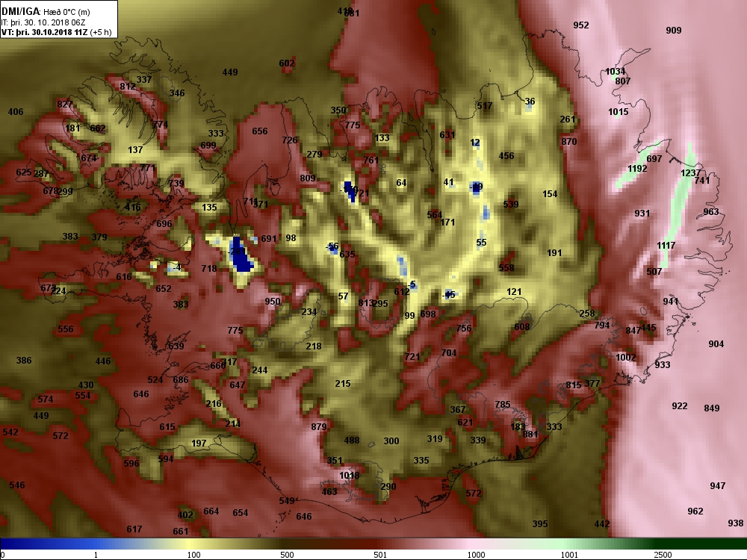Click the map value 879
Viewport: 747px width, 560px height.
coord(319,426)
